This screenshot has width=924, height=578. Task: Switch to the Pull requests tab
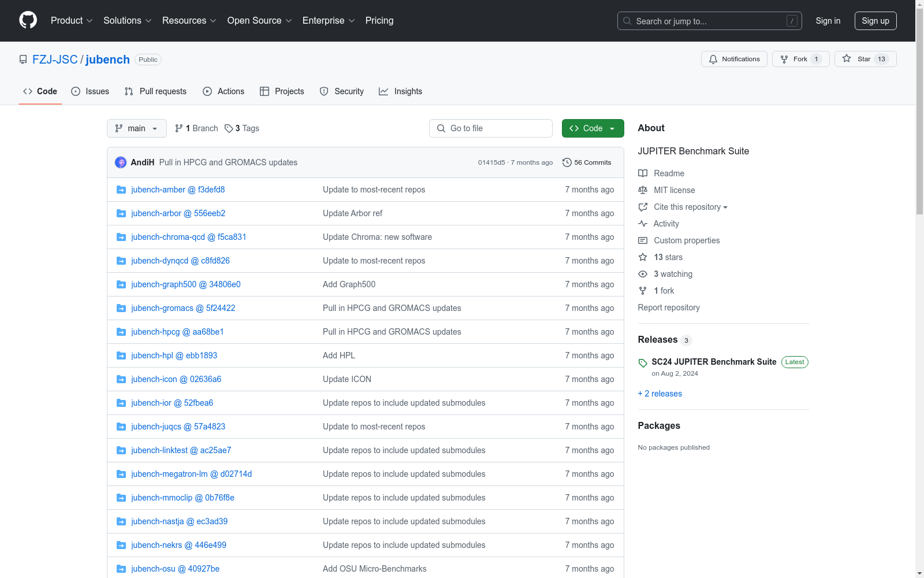[x=155, y=91]
